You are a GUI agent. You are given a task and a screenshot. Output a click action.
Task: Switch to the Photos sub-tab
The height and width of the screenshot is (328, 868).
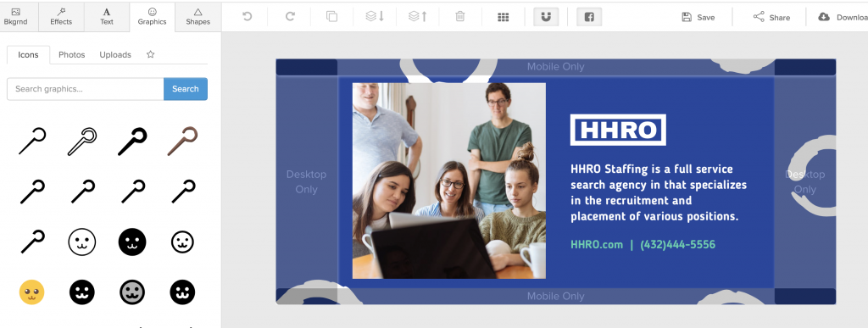72,55
